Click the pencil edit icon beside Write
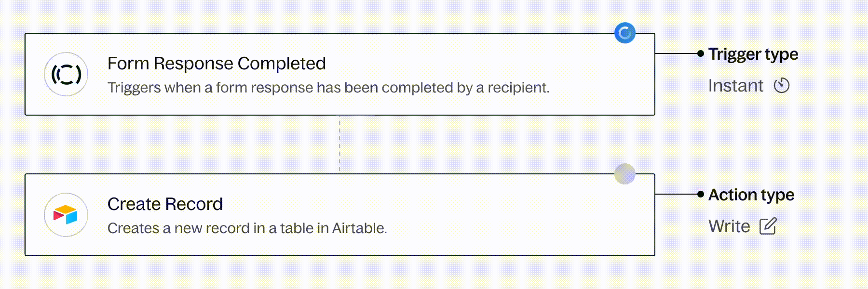The width and height of the screenshot is (868, 289). 768,226
